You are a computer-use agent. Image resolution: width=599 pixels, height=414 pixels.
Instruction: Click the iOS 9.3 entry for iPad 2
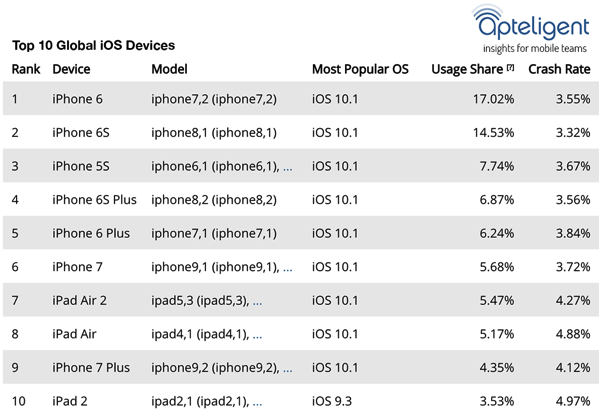332,401
